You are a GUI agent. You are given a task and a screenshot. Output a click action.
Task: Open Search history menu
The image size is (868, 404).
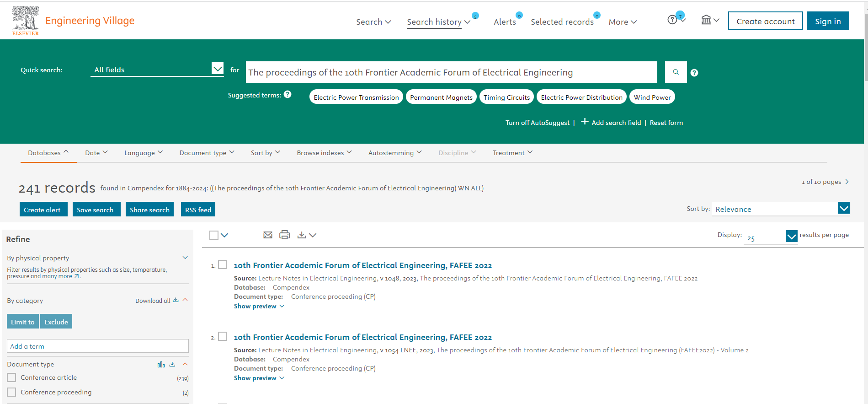click(x=438, y=22)
